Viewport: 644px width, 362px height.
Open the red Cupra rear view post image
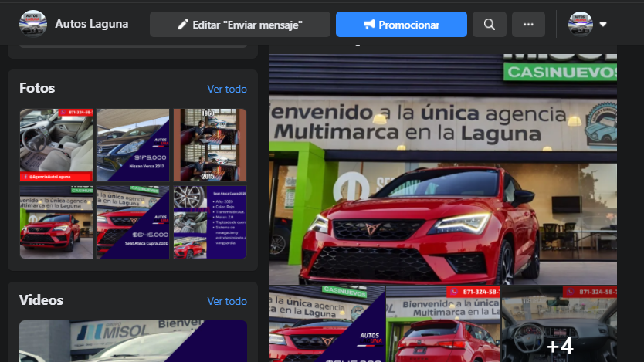click(443, 324)
